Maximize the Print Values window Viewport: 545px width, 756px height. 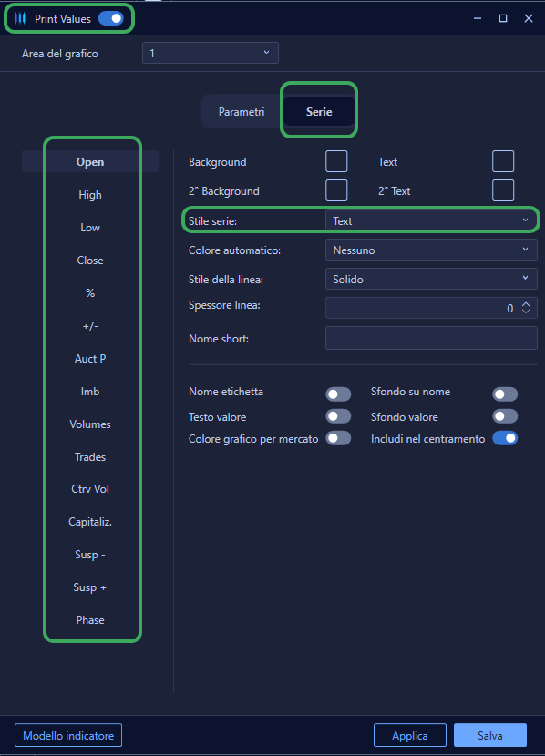tap(502, 18)
